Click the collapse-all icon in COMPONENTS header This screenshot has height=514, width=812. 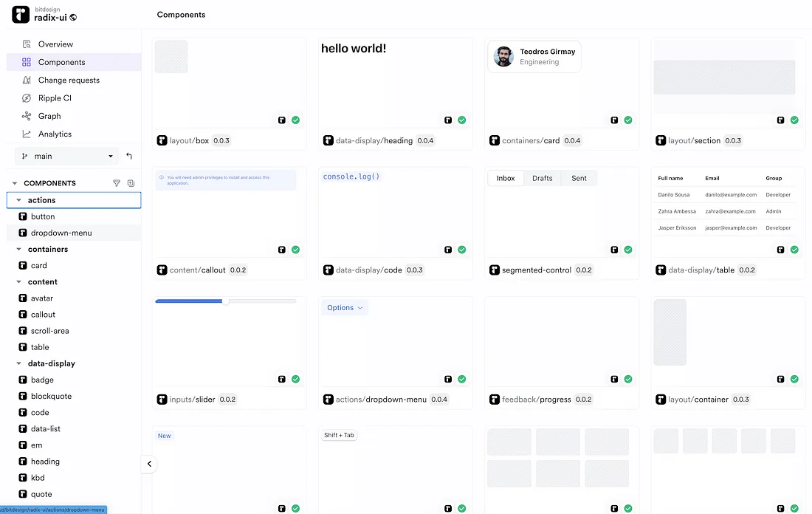tap(131, 183)
